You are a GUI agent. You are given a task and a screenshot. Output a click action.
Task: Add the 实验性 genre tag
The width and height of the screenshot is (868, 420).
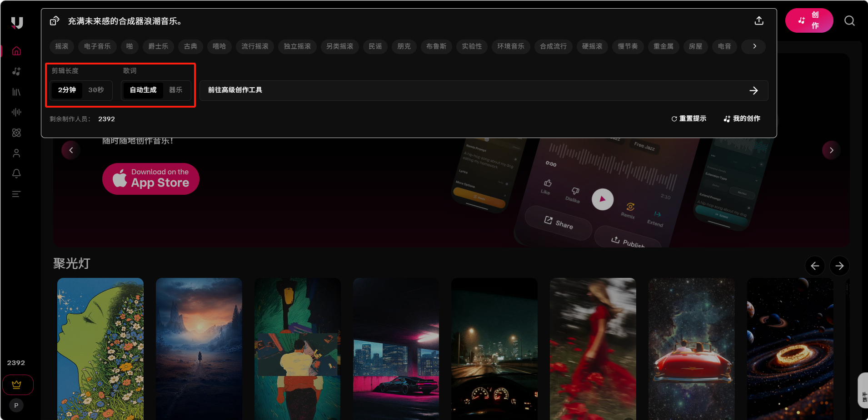click(x=472, y=46)
